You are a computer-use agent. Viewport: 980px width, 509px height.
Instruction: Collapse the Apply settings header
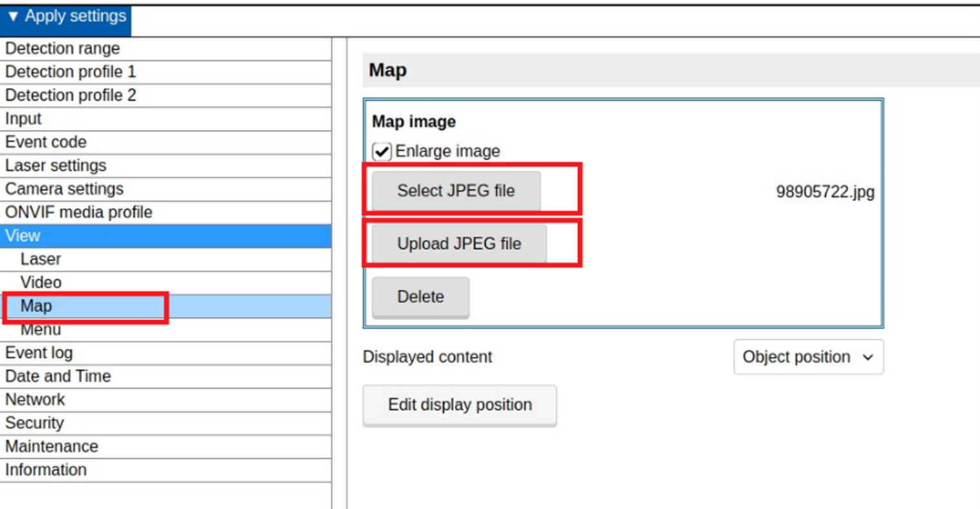tap(66, 17)
